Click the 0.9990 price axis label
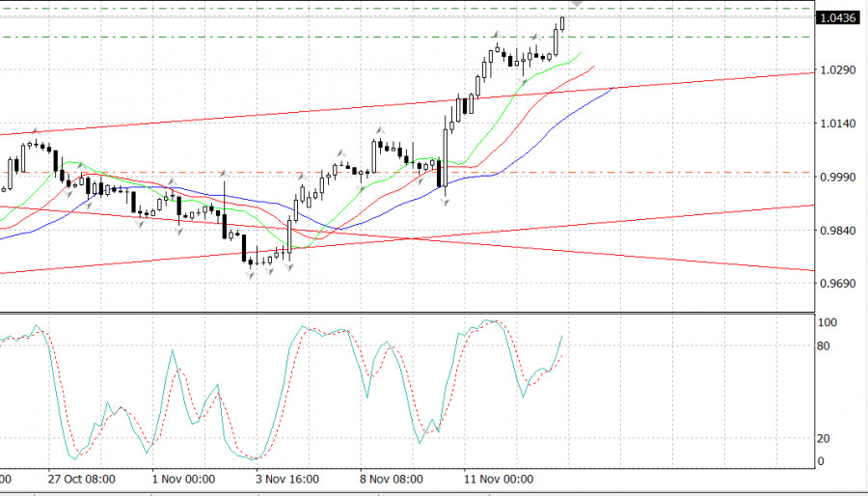 [x=837, y=178]
